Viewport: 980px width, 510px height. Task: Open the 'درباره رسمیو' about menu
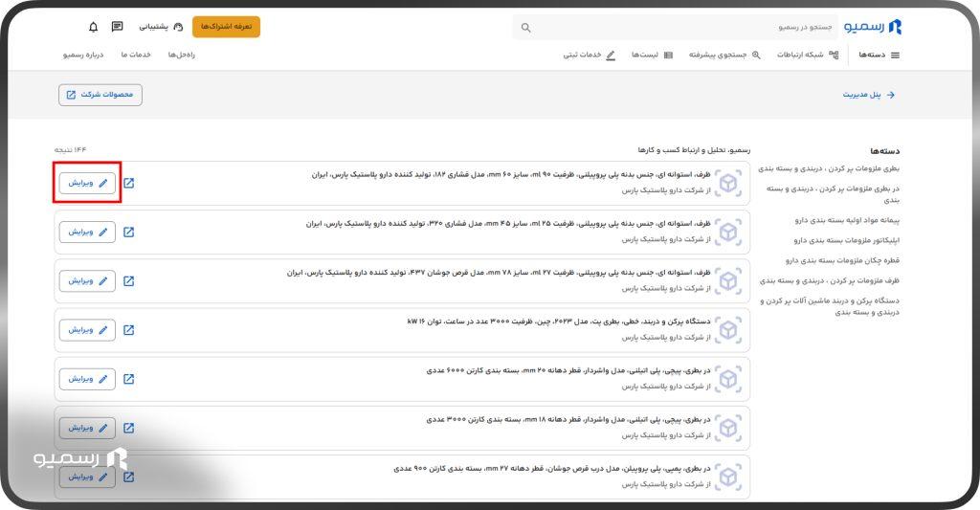pyautogui.click(x=83, y=55)
